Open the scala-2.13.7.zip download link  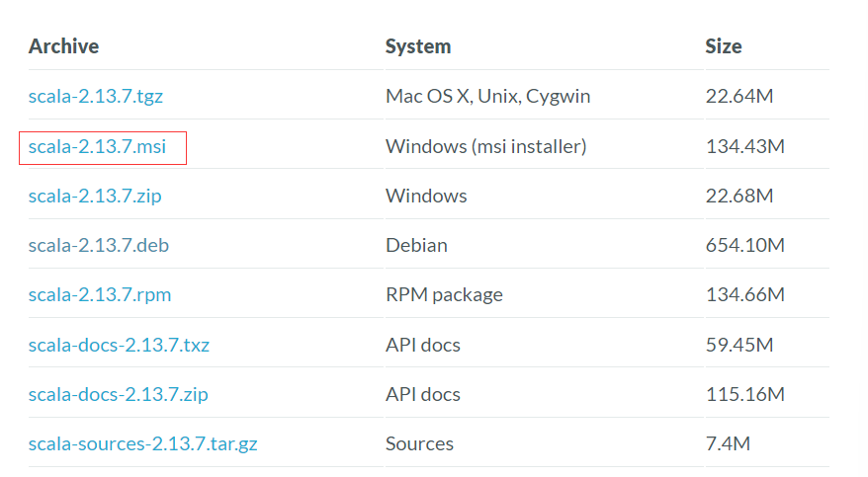(x=95, y=197)
